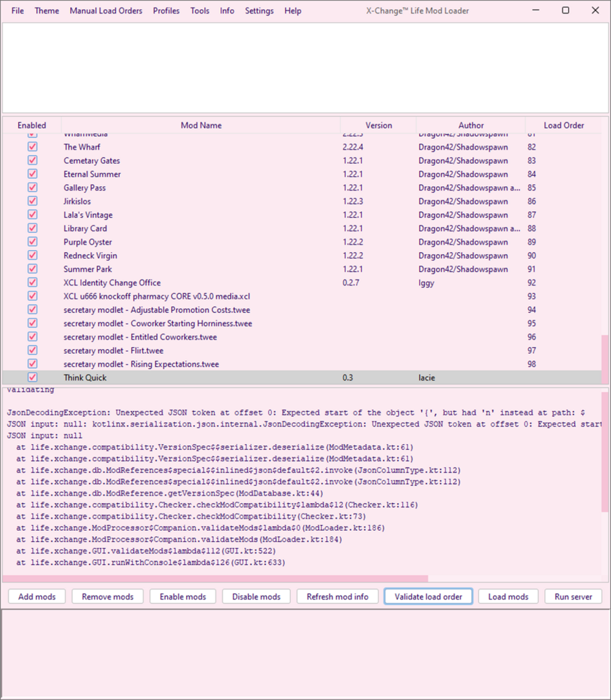This screenshot has width=611, height=700.
Task: Select the Library Card mod name
Action: coord(86,229)
